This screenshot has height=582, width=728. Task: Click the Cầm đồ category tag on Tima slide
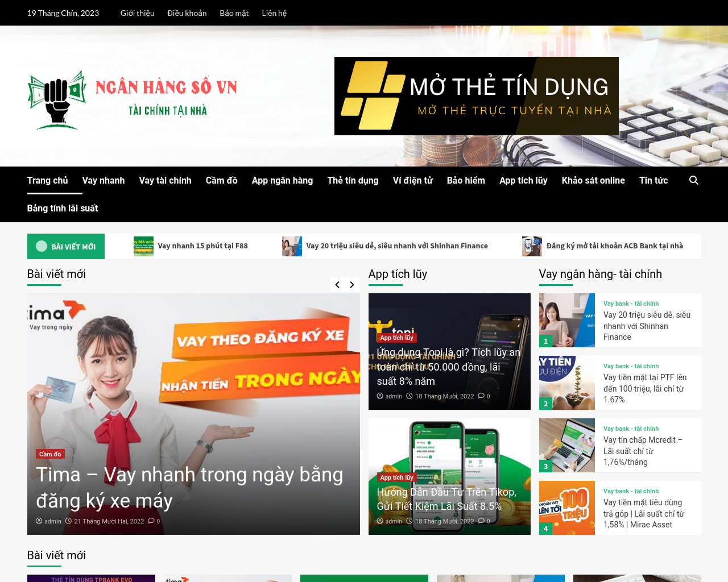tap(50, 454)
